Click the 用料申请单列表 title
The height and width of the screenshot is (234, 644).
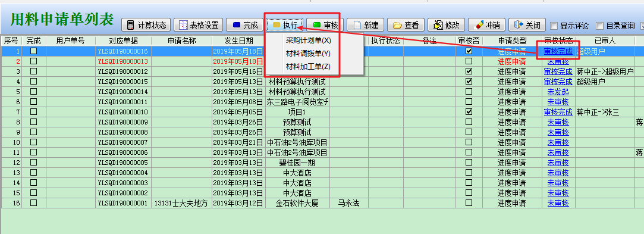[x=62, y=19]
